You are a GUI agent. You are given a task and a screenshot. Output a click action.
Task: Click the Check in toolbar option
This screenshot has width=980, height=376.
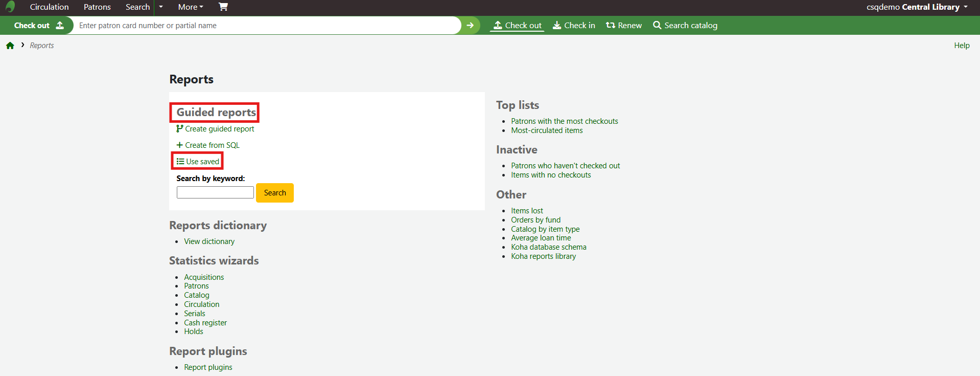574,25
